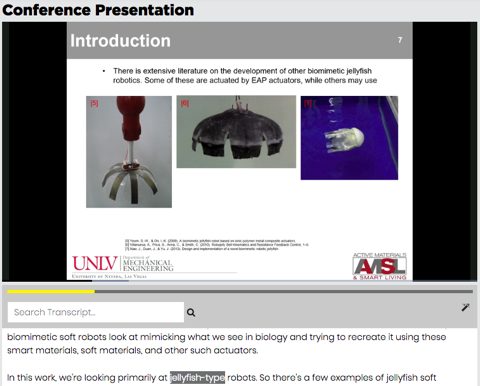Viewport: 480px width, 386px height.
Task: Click the "Introduction" slide title
Action: (120, 41)
